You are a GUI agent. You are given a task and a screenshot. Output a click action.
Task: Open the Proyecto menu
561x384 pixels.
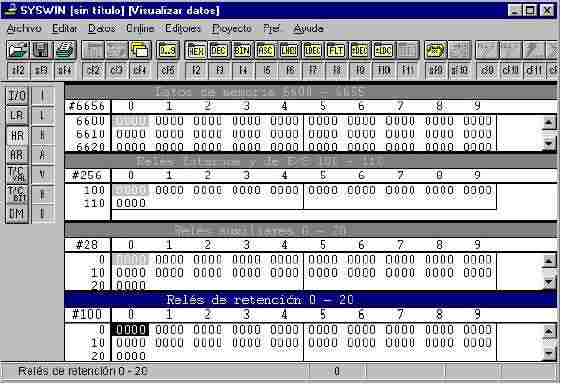(231, 28)
